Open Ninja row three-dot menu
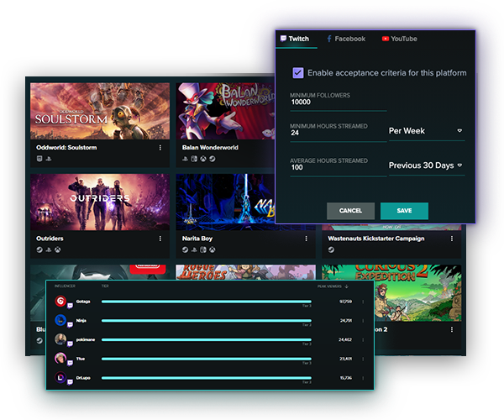The width and height of the screenshot is (504, 420). coord(363,321)
